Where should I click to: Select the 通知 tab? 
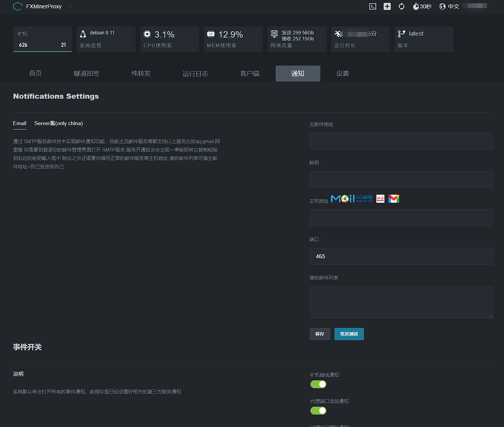[x=298, y=74]
